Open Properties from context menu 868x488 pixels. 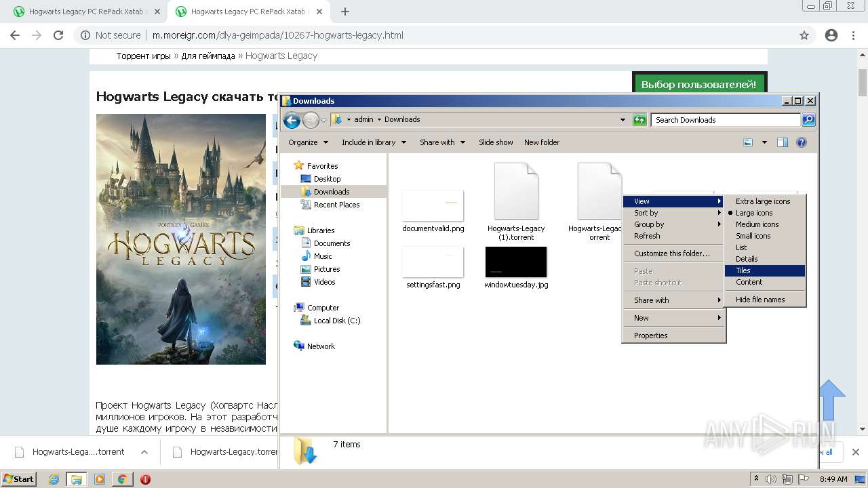(x=674, y=335)
